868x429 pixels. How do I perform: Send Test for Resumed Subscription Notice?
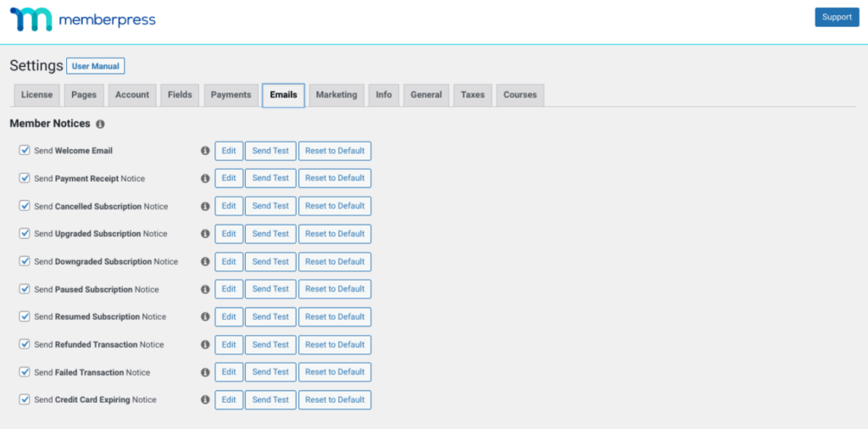click(270, 316)
